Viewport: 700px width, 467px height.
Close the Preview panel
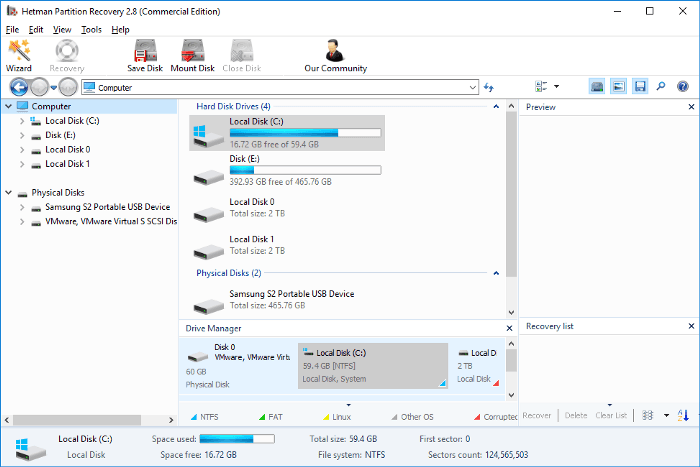(x=691, y=107)
